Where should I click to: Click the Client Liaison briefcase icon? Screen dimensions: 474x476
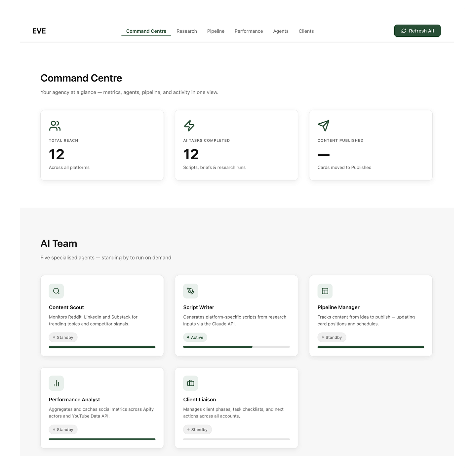pos(191,383)
